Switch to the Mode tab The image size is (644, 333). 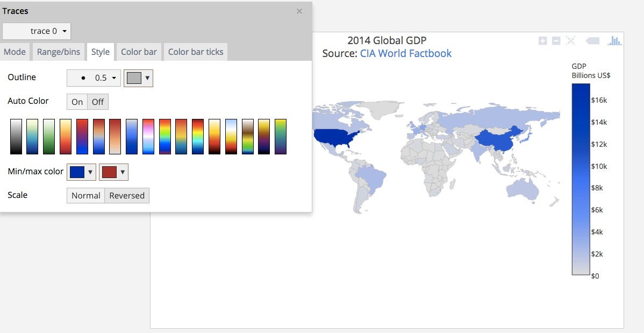tap(15, 52)
